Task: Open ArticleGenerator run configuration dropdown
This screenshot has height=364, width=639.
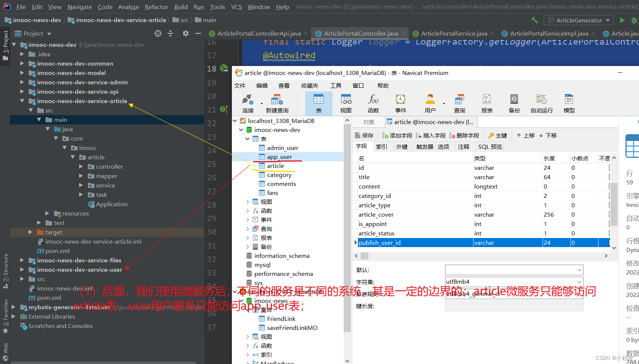Action: pyautogui.click(x=578, y=20)
